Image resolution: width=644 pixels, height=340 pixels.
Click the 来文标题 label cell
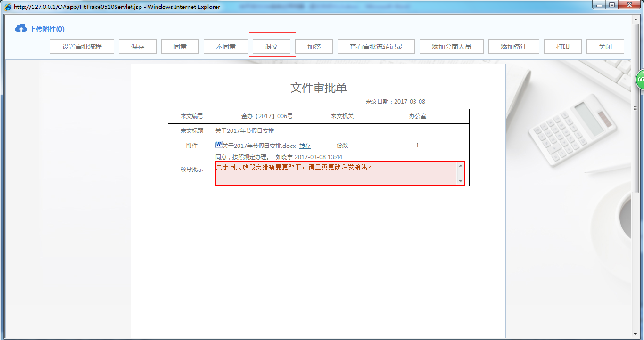(x=192, y=131)
